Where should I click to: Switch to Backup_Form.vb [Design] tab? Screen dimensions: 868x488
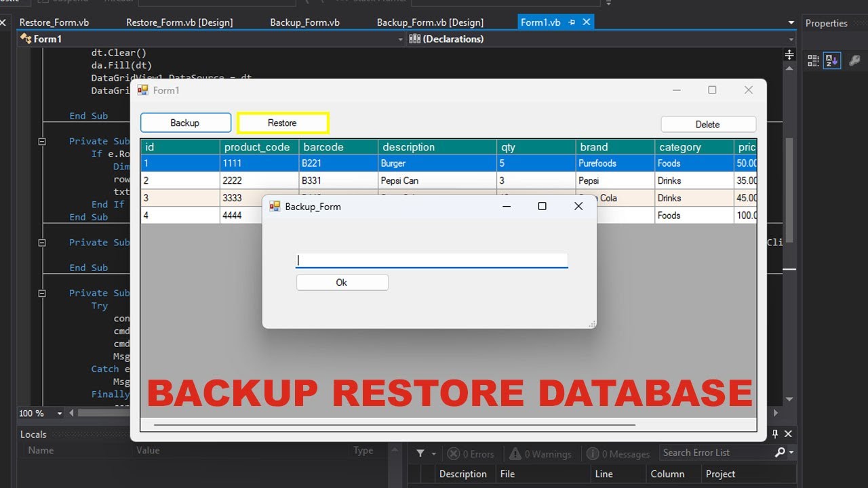431,22
